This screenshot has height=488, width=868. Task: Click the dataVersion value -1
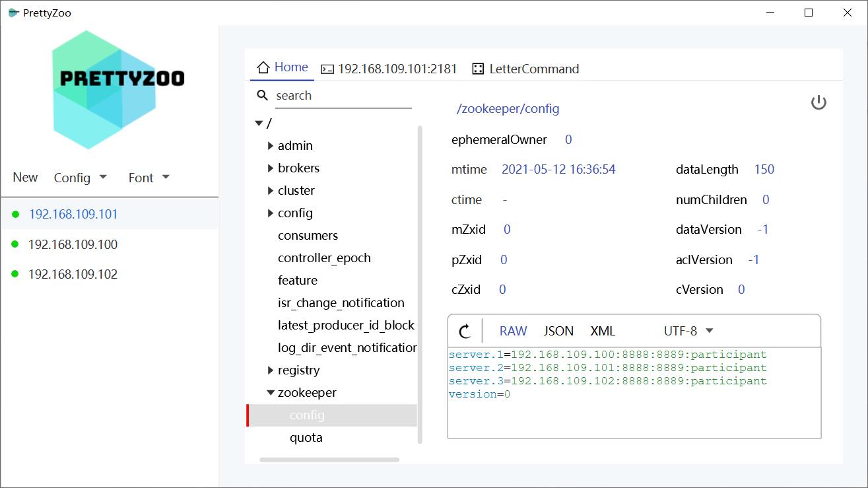[x=763, y=230]
